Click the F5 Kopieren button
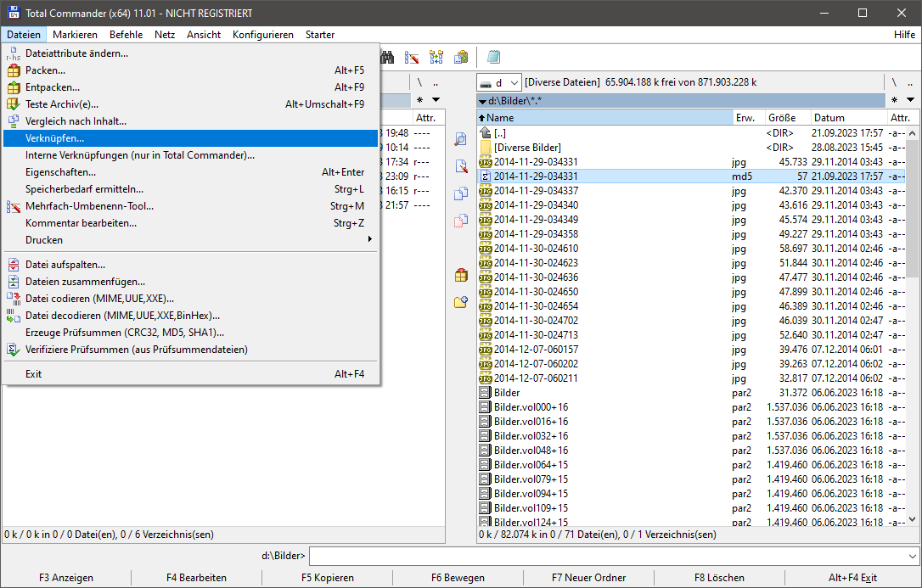The image size is (922, 588). coord(328,578)
